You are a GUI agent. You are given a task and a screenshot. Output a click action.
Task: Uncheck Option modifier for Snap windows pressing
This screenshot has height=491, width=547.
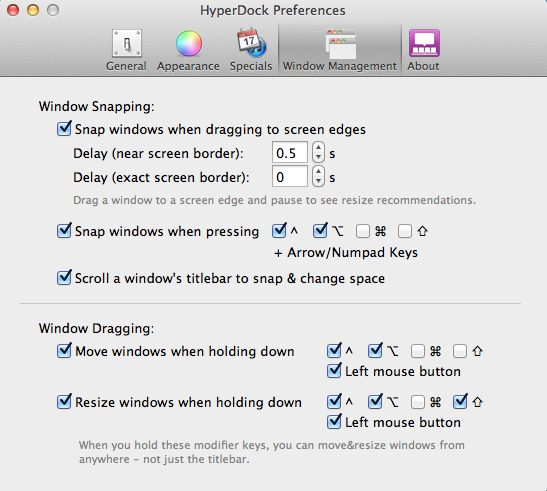(320, 231)
